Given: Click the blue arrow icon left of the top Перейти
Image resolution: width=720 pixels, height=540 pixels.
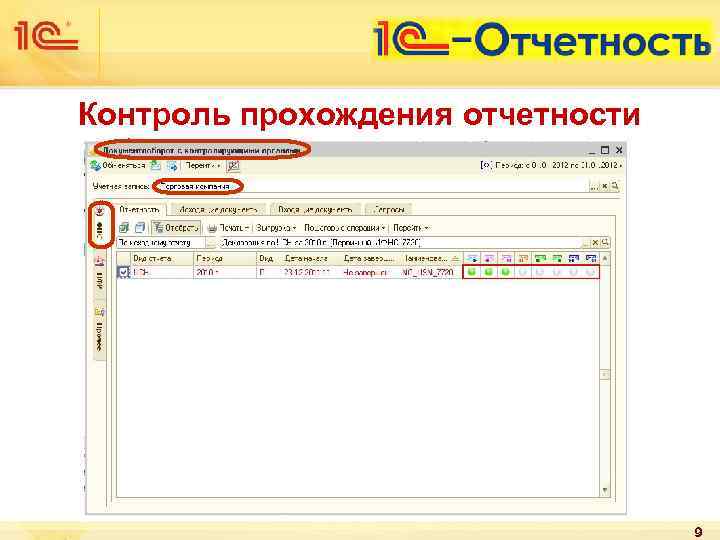Looking at the screenshot, I should (172, 166).
